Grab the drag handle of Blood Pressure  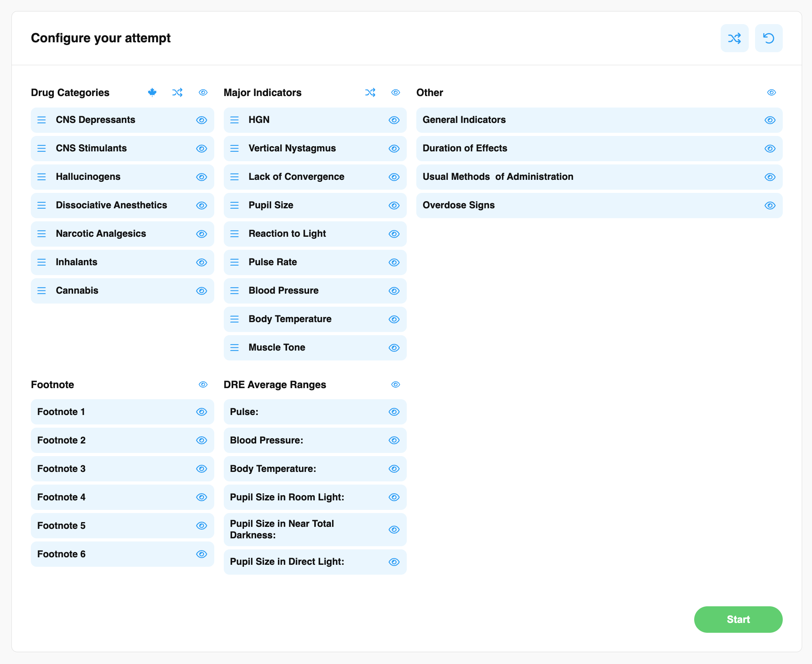[234, 290]
